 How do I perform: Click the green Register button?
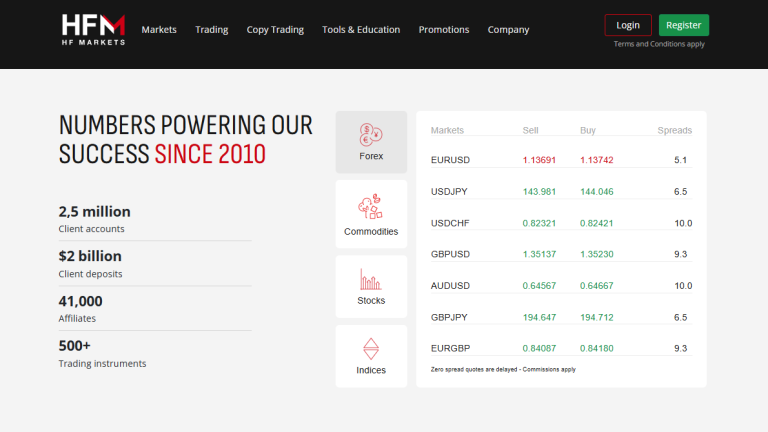[x=684, y=25]
